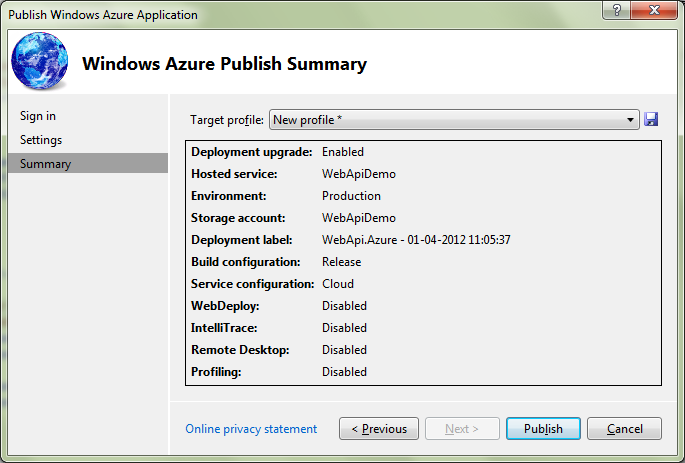The image size is (685, 463).
Task: Open the Settings step in sidebar
Action: [41, 140]
